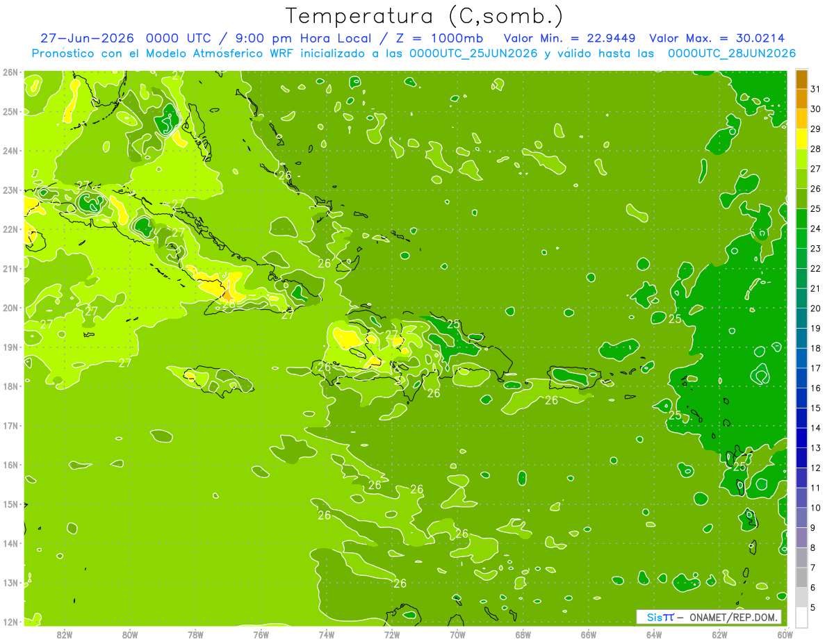This screenshot has height=644, width=834.
Task: Click the colorbar legend value "22"
Action: click(x=816, y=269)
